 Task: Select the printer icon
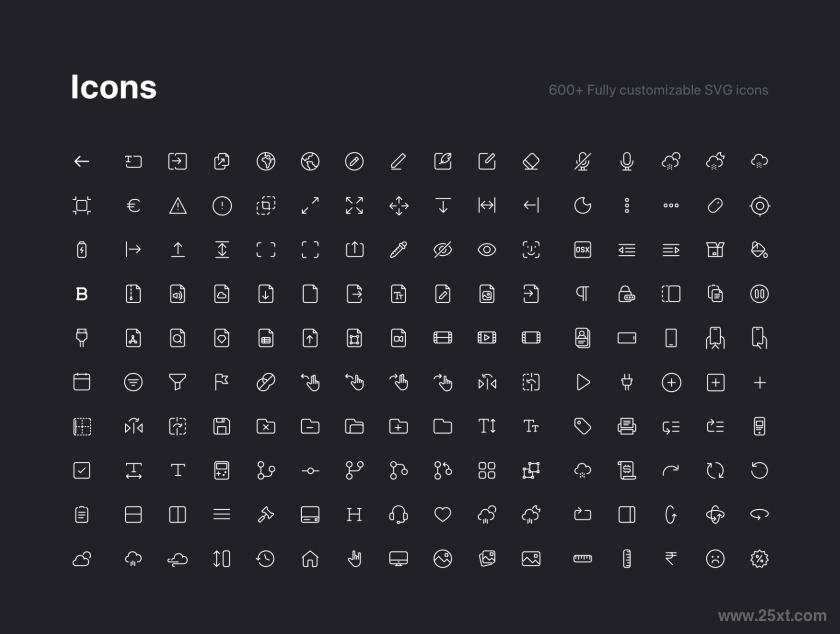(x=627, y=427)
